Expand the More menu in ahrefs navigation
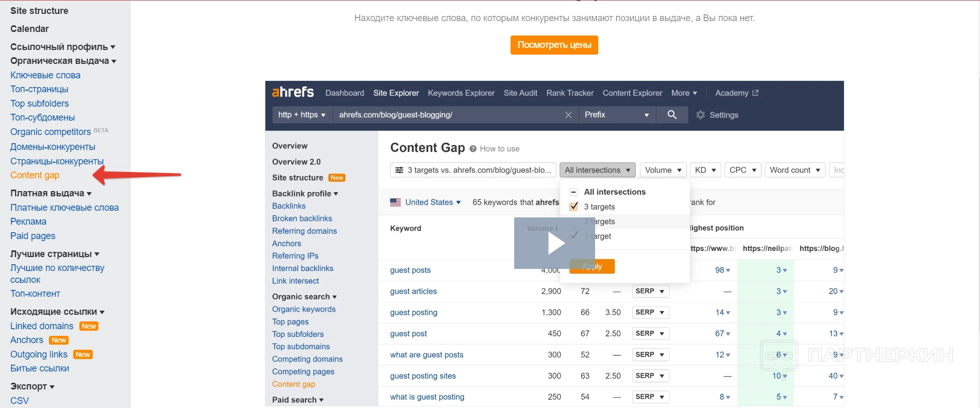Screen dimensions: 980x408 pos(684,93)
